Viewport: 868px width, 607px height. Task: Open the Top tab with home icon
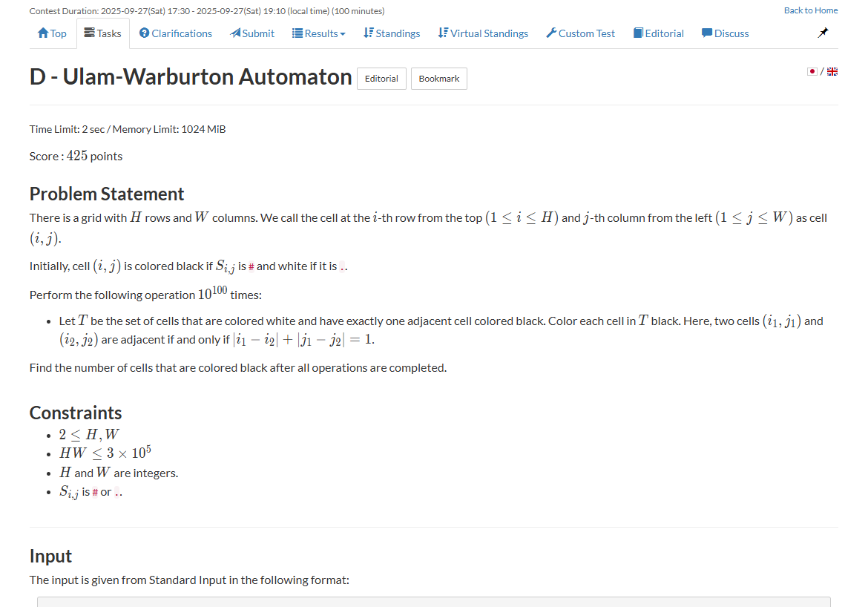pyautogui.click(x=52, y=33)
